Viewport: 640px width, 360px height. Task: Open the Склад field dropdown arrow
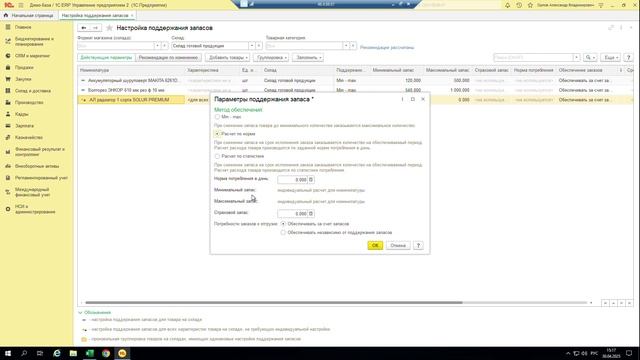coord(252,46)
